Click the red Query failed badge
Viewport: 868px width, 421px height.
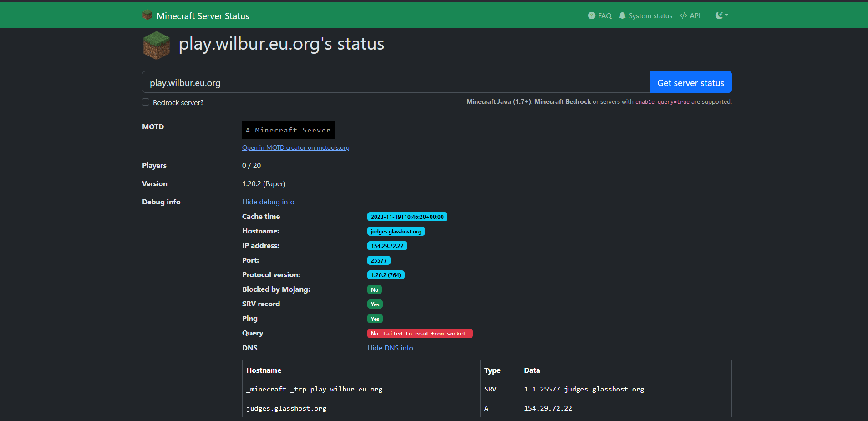420,334
